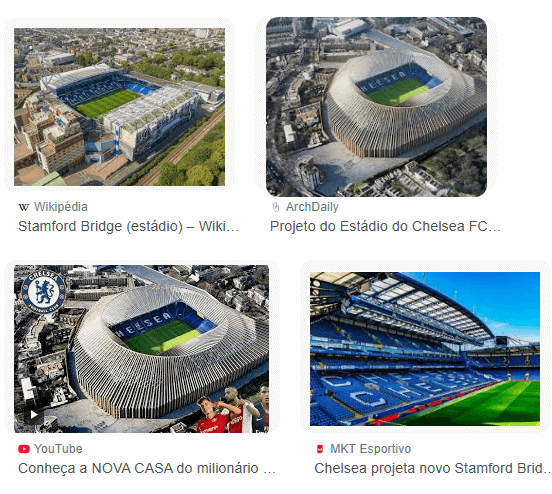The width and height of the screenshot is (552, 494).
Task: Click the green pitch in the Wikipédia aerial photo
Action: pyautogui.click(x=107, y=103)
